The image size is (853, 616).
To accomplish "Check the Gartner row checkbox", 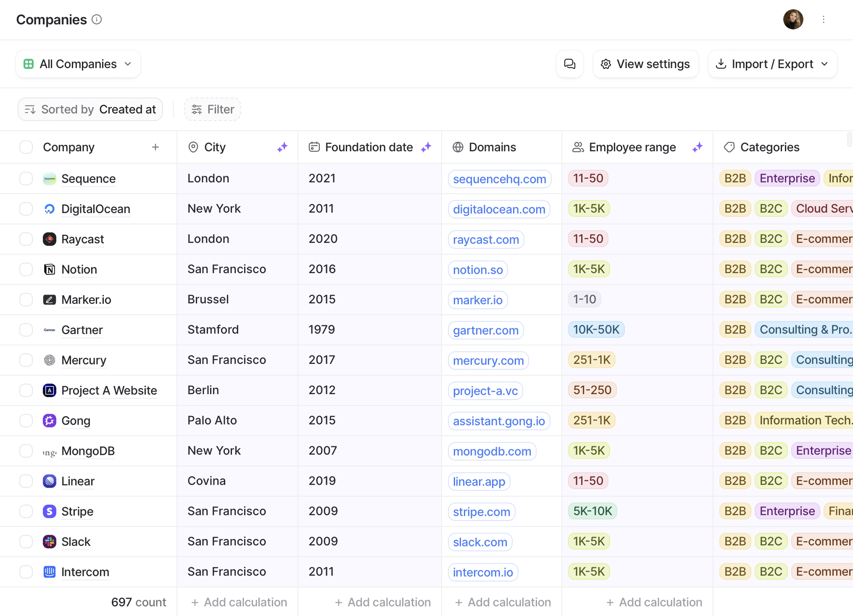I will click(26, 330).
